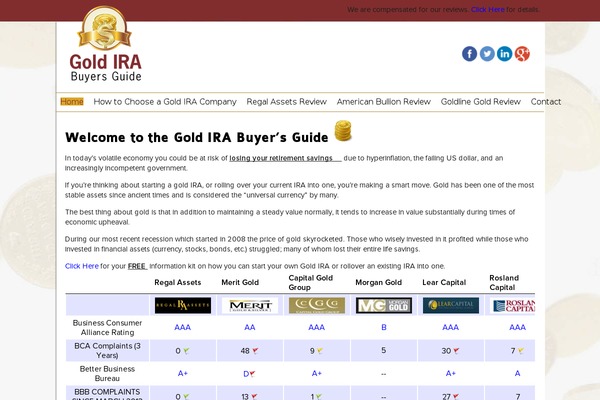The width and height of the screenshot is (600, 400).
Task: Open Capital Gold Group's AAA rating link
Action: tap(316, 327)
